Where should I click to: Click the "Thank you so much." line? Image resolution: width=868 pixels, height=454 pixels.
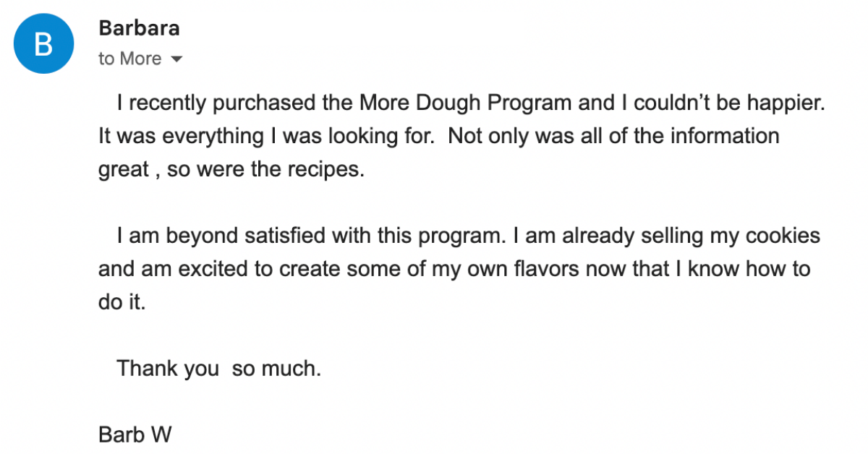(218, 369)
